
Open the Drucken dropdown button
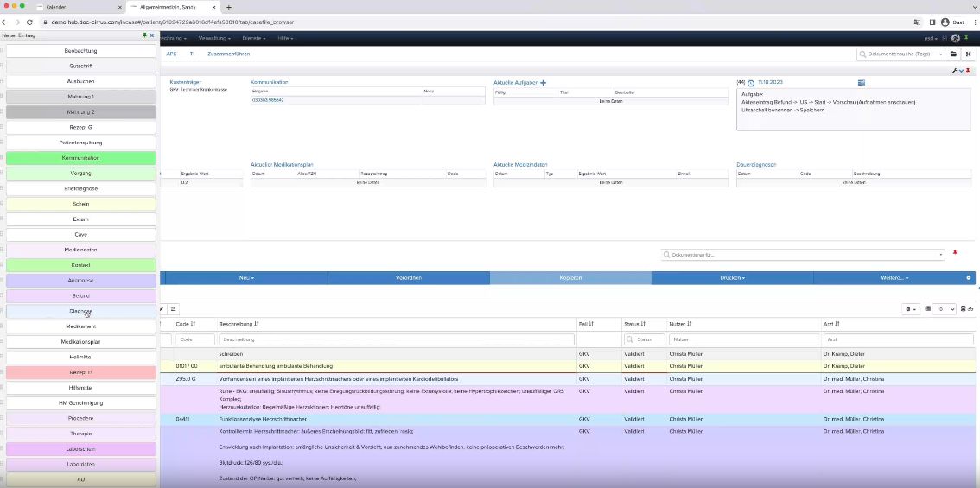[x=733, y=277]
